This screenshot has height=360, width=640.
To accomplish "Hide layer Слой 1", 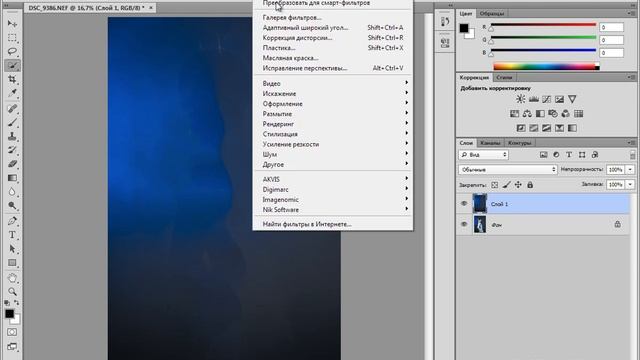I will coord(464,203).
